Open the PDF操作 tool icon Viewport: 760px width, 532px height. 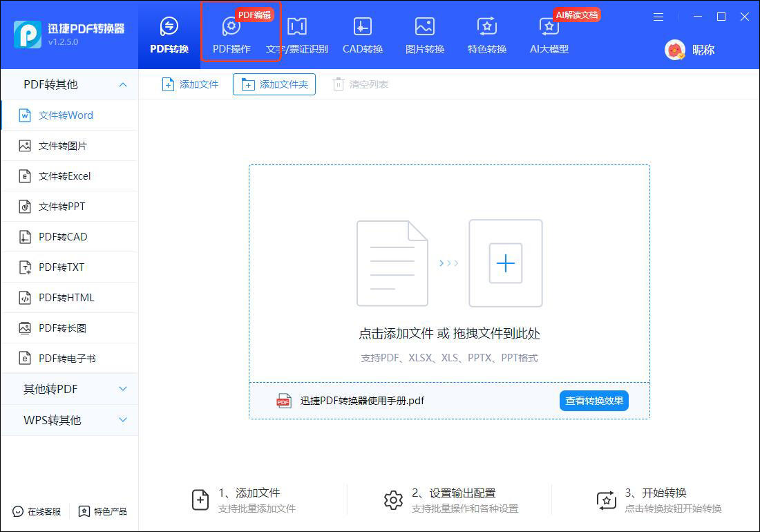(231, 27)
